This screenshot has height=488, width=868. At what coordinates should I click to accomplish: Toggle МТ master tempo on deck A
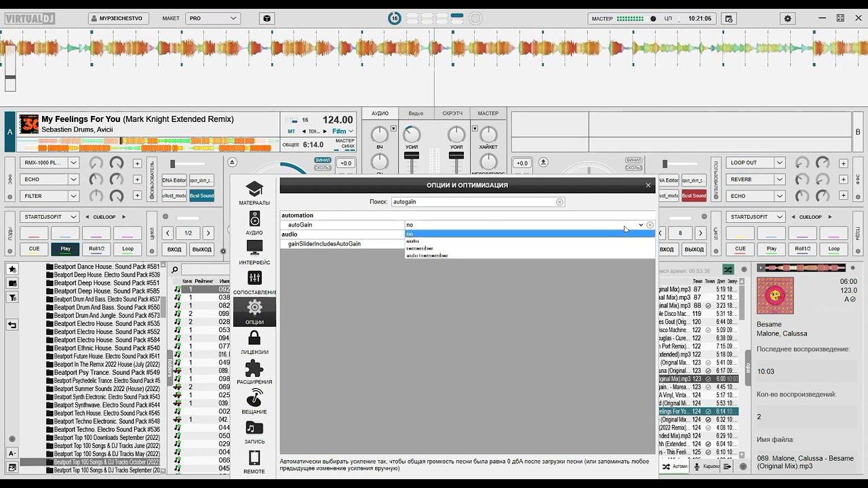tap(292, 131)
